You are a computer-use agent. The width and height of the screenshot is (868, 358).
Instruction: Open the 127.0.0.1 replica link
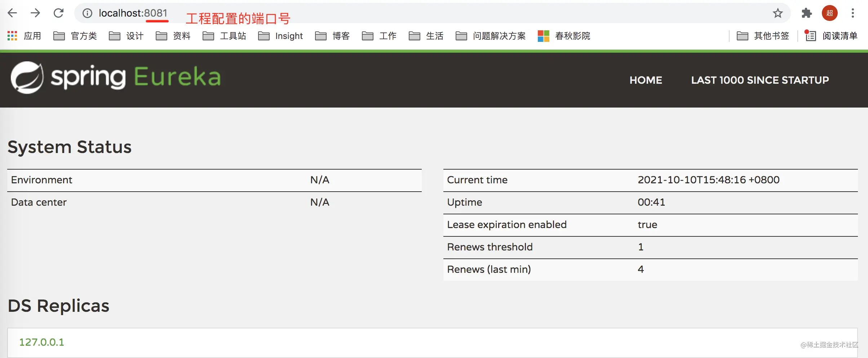[41, 342]
